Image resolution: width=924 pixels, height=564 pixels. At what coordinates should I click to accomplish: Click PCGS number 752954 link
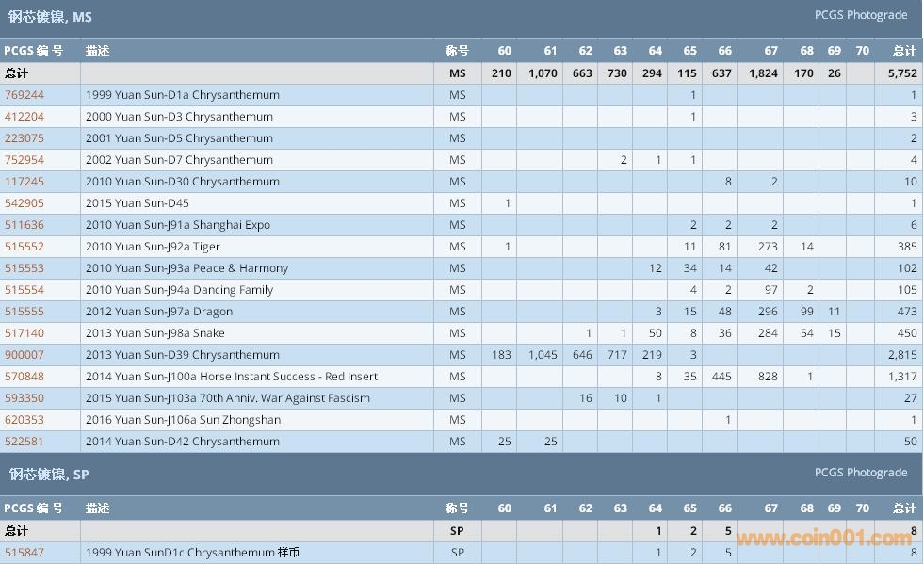[x=24, y=160]
